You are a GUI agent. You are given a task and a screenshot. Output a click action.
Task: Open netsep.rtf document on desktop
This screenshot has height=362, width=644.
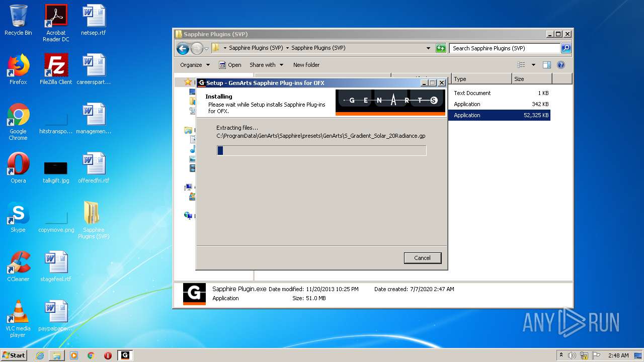(x=94, y=20)
